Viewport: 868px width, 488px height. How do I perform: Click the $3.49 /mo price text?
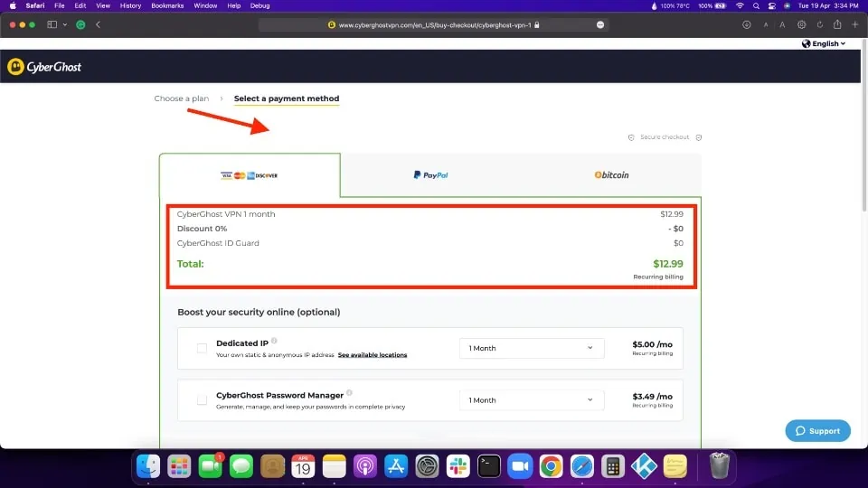pyautogui.click(x=652, y=396)
